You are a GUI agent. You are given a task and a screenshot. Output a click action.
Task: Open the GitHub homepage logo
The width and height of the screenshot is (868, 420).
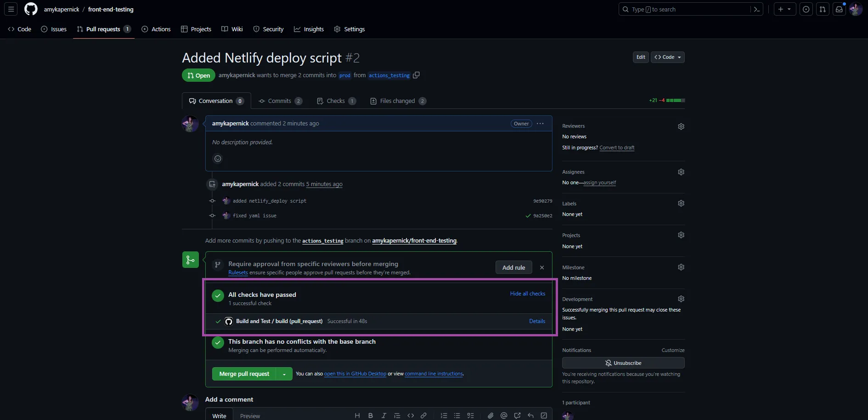point(31,9)
